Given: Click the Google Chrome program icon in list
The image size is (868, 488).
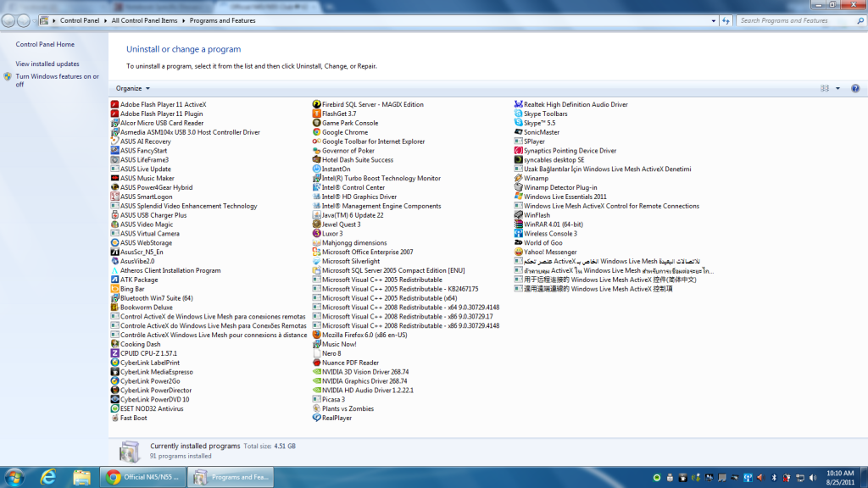Looking at the screenshot, I should [317, 132].
